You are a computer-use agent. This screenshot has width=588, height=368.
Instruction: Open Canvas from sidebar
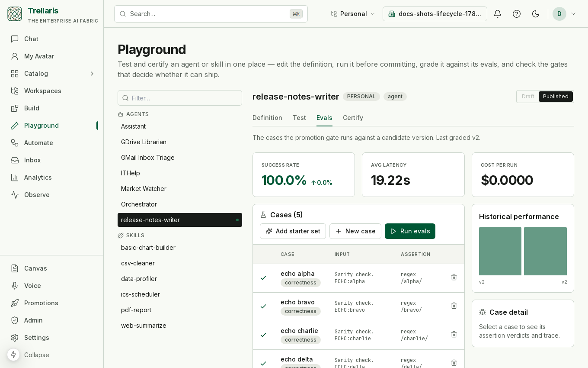[52, 268]
